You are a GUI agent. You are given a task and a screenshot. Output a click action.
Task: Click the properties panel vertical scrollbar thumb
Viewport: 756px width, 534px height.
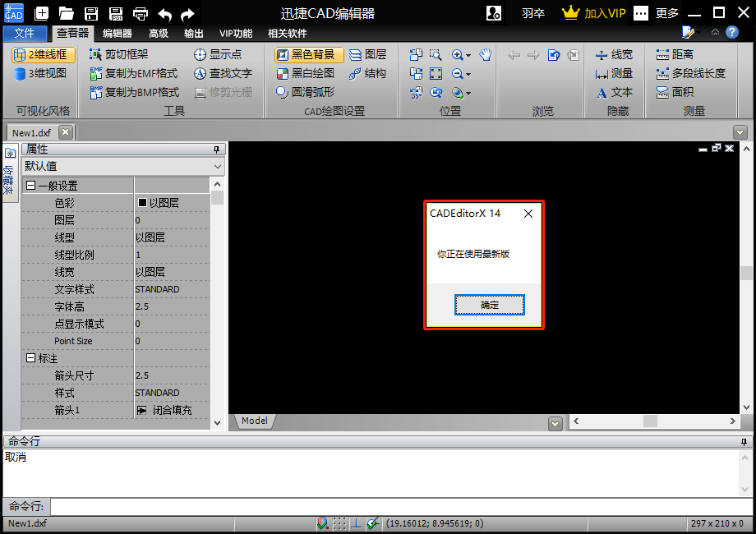218,198
